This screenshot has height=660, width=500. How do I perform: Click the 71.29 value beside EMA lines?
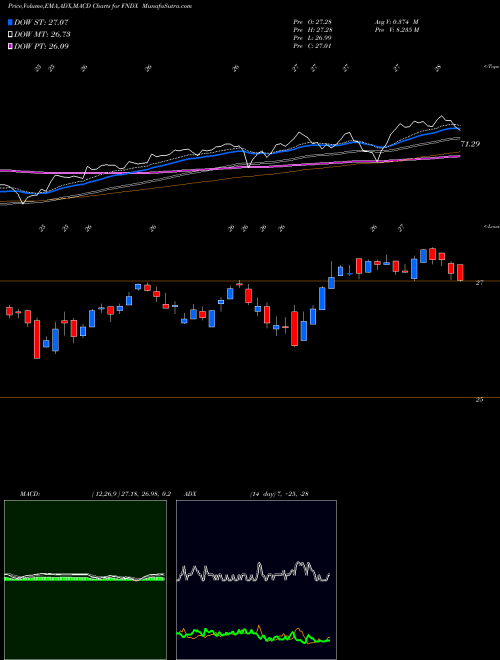[x=470, y=144]
